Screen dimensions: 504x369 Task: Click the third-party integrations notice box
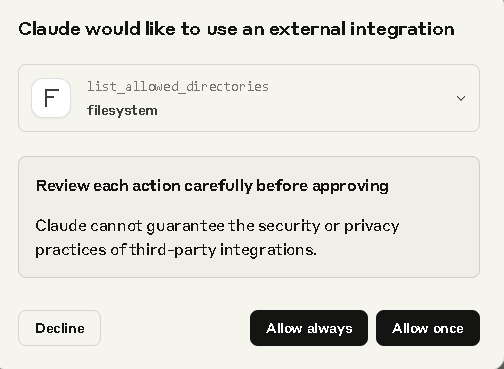249,217
